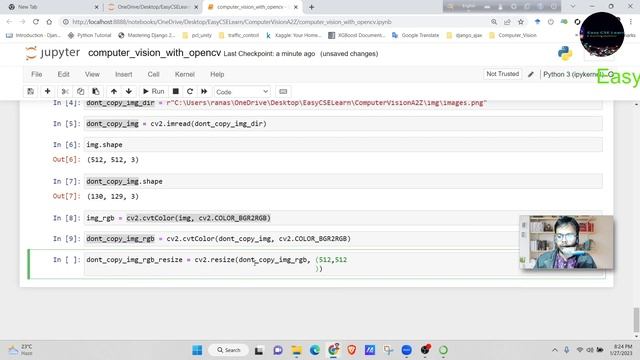Switch to the OneDrive/Desktop/EasyCSELearn browser tab
This screenshot has width=640, height=360.
click(x=153, y=7)
